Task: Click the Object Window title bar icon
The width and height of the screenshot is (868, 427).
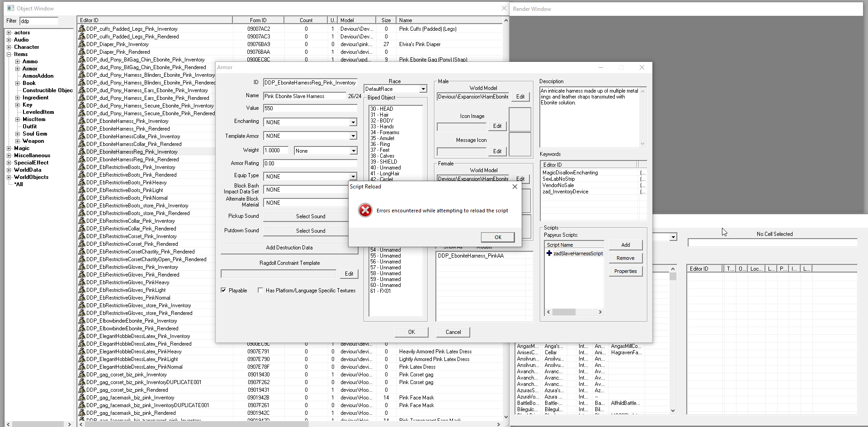Action: 11,8
